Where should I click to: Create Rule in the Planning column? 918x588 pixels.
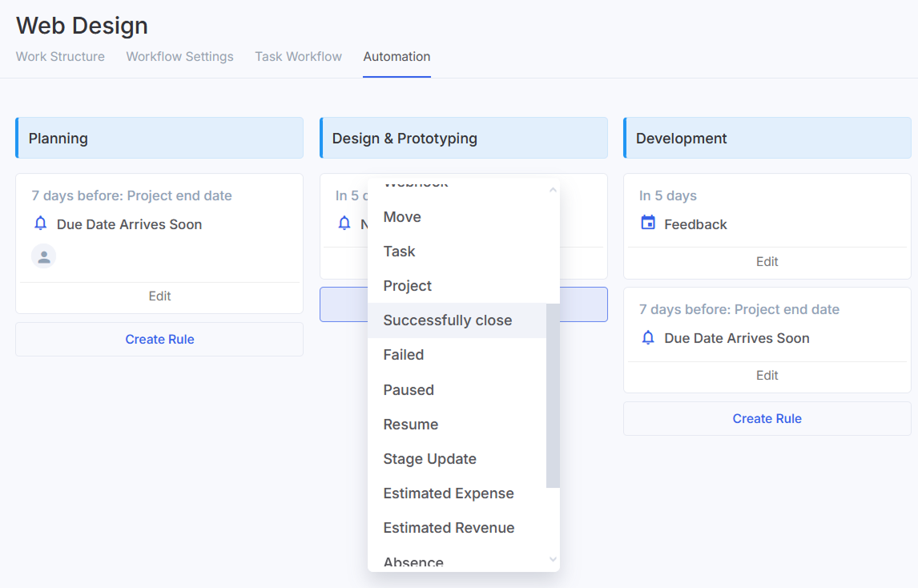[x=159, y=340]
